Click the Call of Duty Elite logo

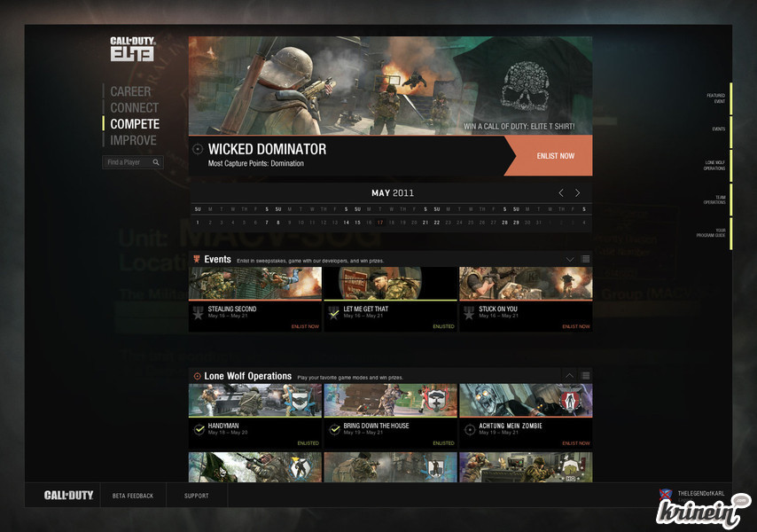132,49
